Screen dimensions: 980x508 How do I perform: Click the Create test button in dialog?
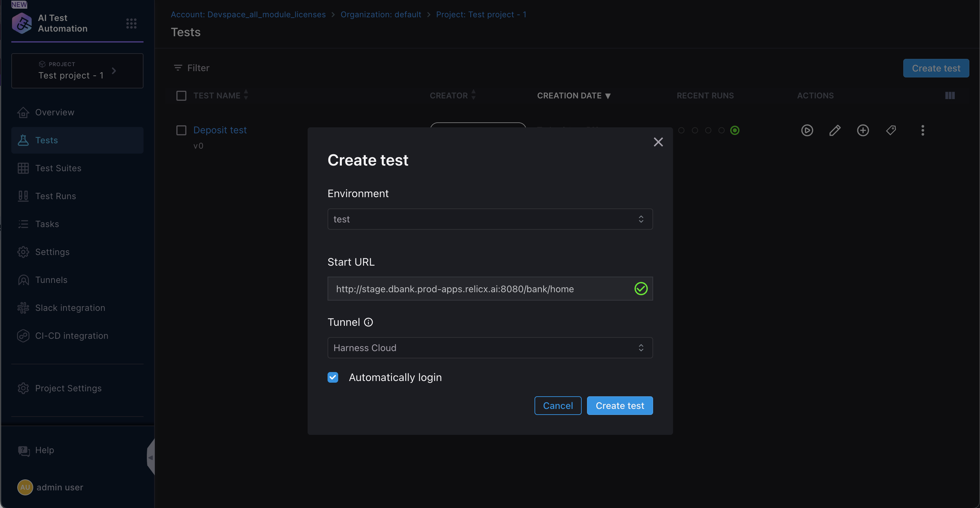(x=619, y=406)
